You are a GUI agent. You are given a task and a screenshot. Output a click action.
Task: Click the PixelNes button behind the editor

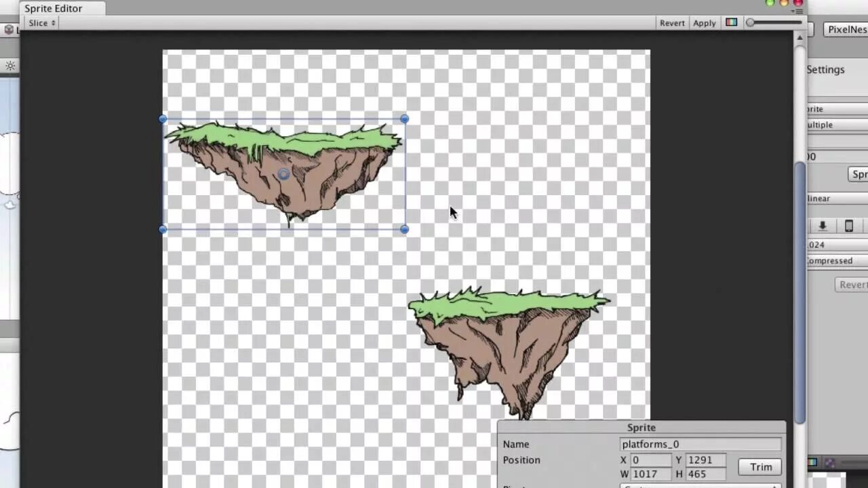846,29
